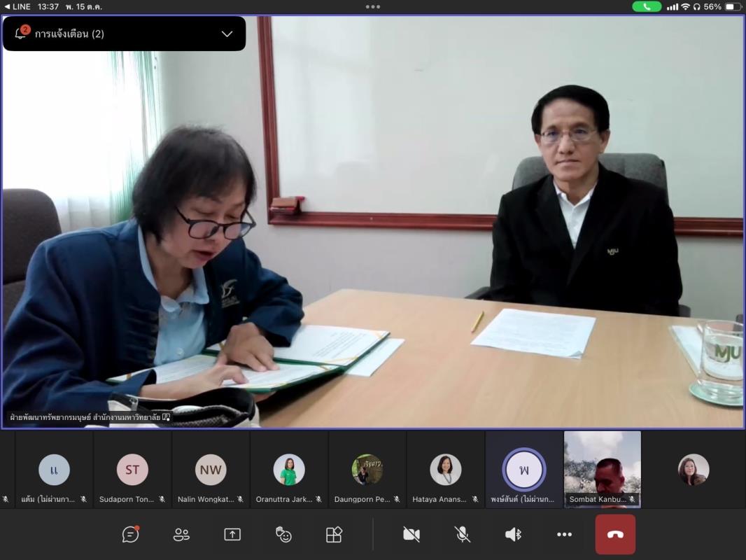
Task: Tap the green active call indicator
Action: click(x=647, y=6)
